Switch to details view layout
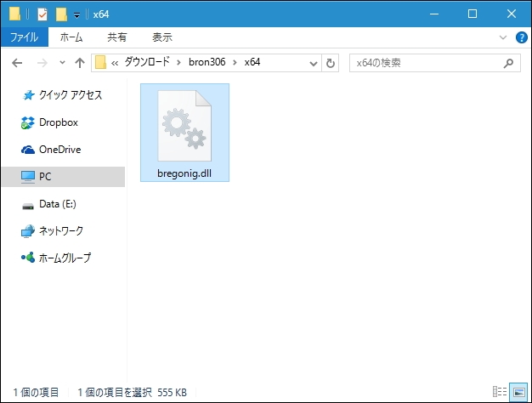This screenshot has height=403, width=532. 500,392
